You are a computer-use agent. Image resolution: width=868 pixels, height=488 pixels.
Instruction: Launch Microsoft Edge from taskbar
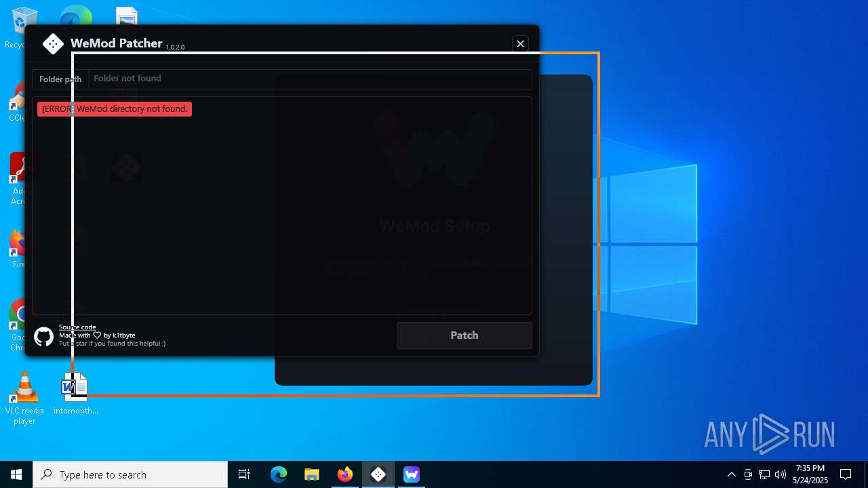(279, 474)
